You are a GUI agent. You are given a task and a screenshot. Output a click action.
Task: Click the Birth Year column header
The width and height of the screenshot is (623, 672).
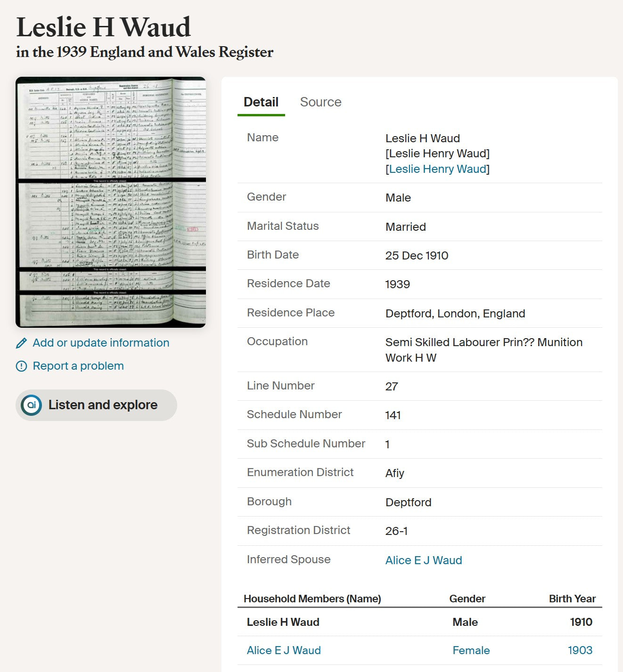point(572,599)
